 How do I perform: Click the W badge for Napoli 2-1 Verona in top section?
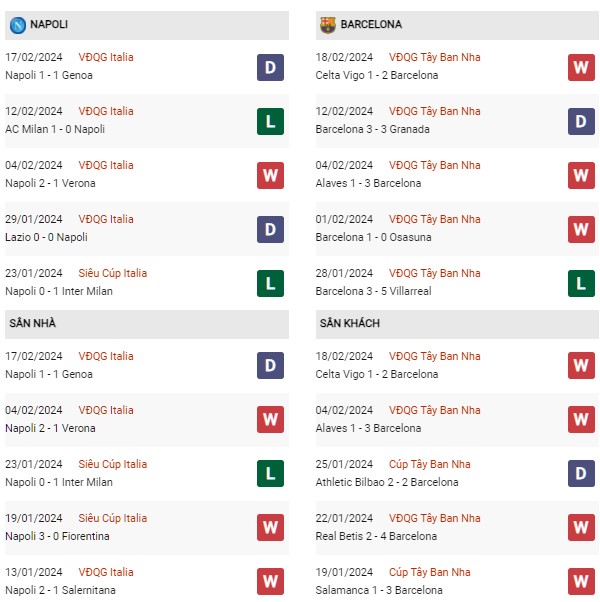[270, 175]
